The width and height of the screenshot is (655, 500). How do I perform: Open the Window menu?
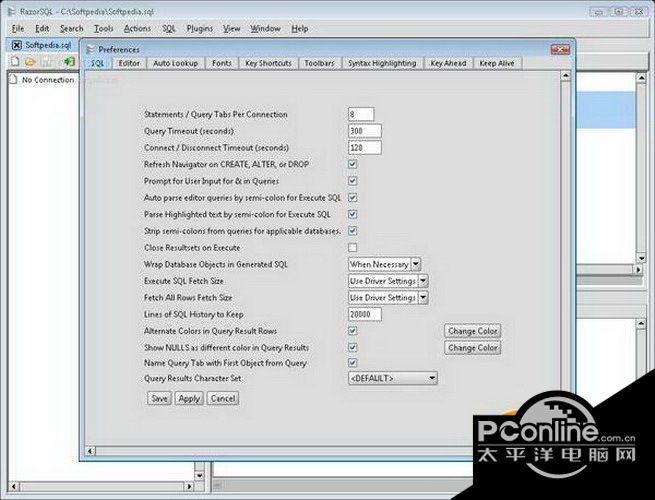click(265, 29)
